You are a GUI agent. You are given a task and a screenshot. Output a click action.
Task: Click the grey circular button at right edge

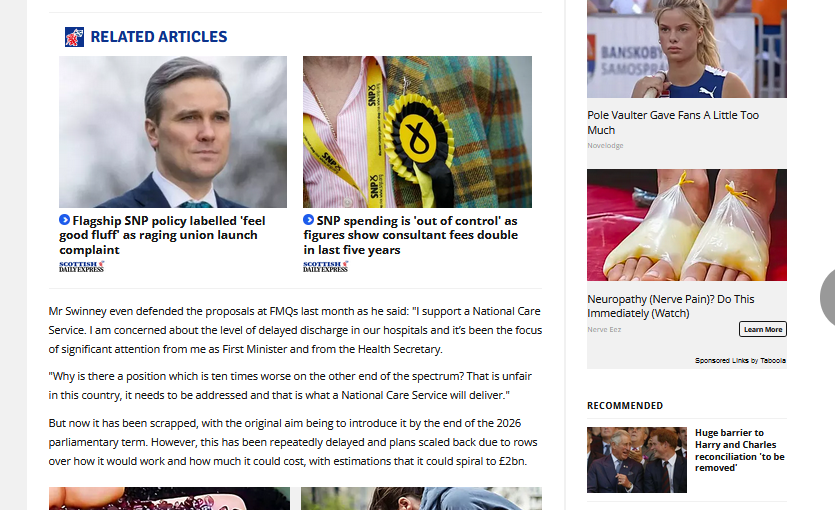pos(828,297)
